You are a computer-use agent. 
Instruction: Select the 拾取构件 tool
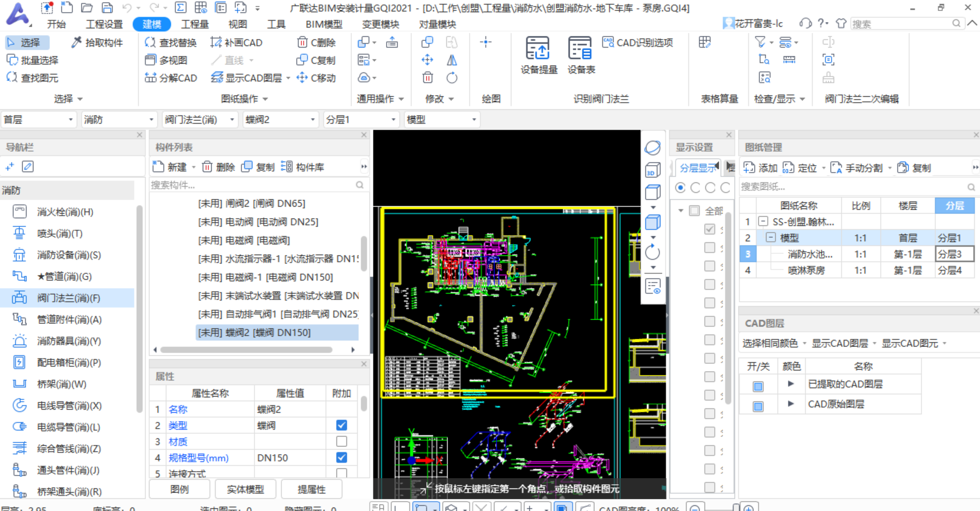[x=97, y=43]
